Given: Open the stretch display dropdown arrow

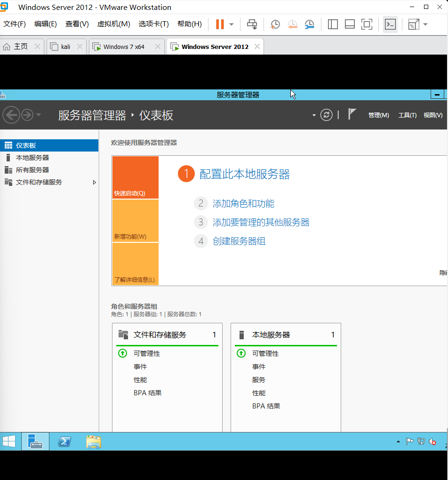Looking at the screenshot, I should click(425, 24).
